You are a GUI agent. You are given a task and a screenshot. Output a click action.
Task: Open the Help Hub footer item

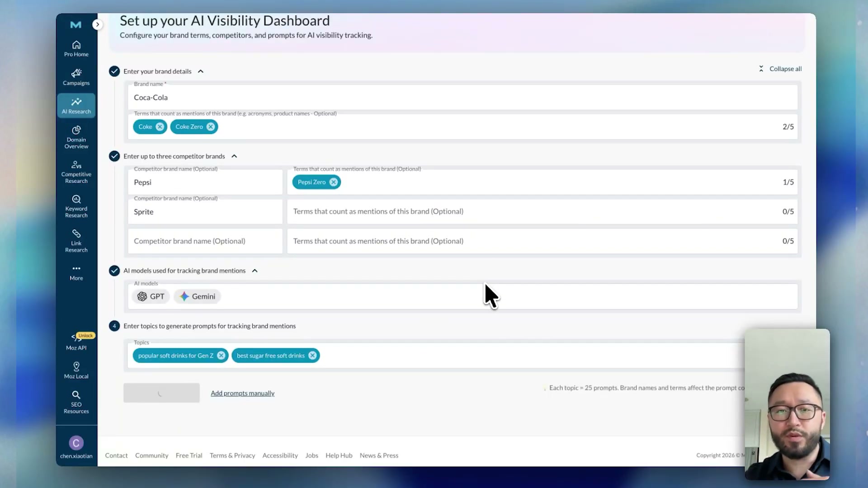coord(339,455)
